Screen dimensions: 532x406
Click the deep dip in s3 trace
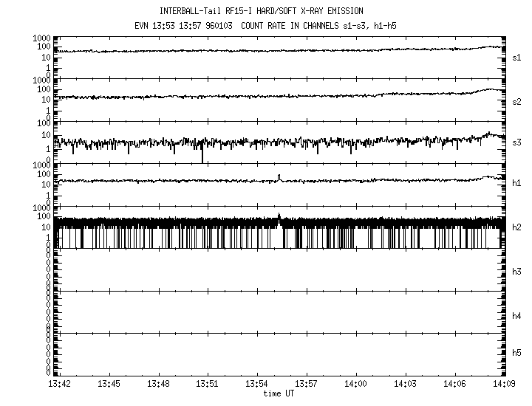[x=202, y=158]
